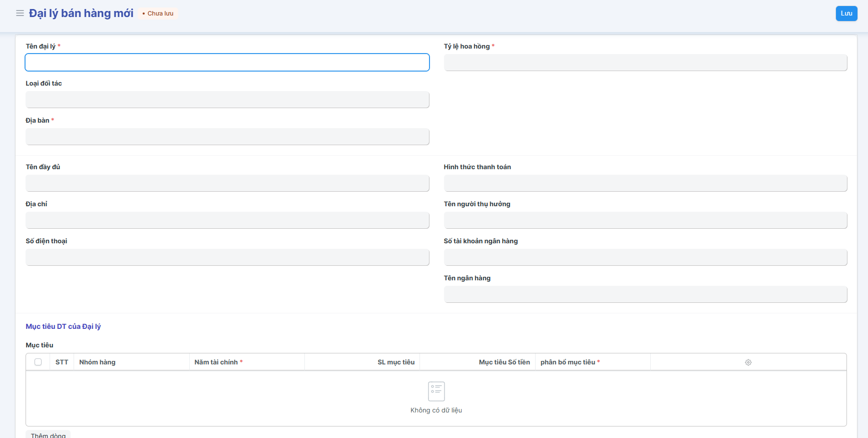Click the Lưu save button
The width and height of the screenshot is (868, 438).
[846, 14]
